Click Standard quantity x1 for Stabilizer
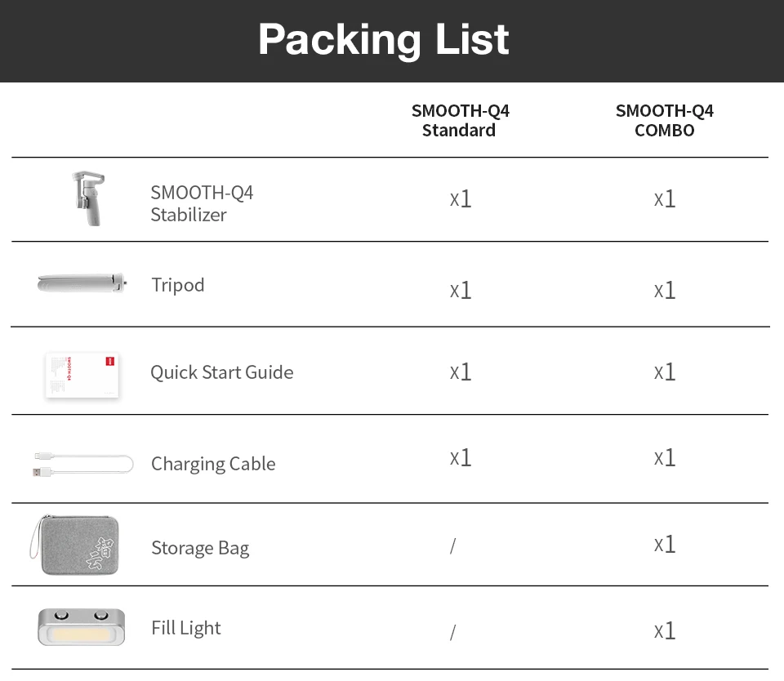Viewport: 784px width, 681px height. (461, 199)
